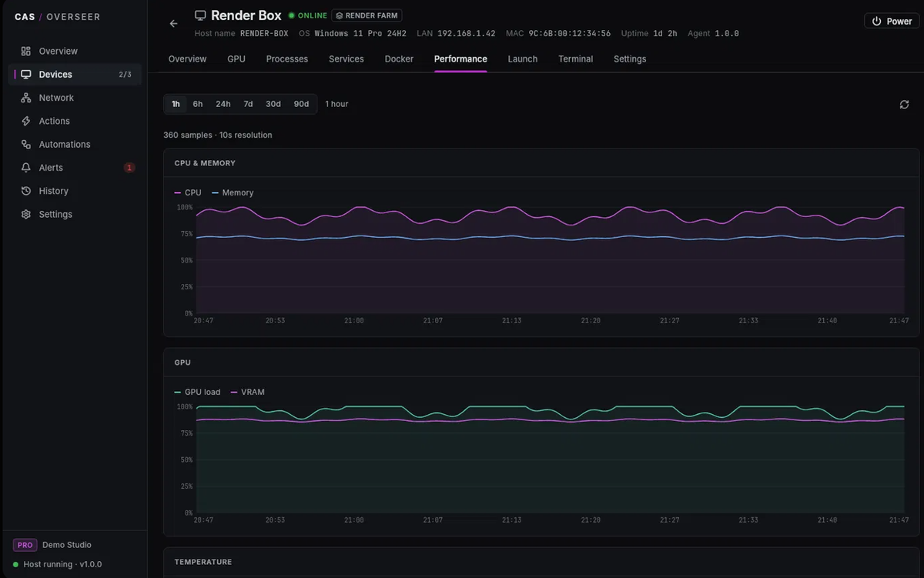Click the green host running status dot

[x=16, y=564]
